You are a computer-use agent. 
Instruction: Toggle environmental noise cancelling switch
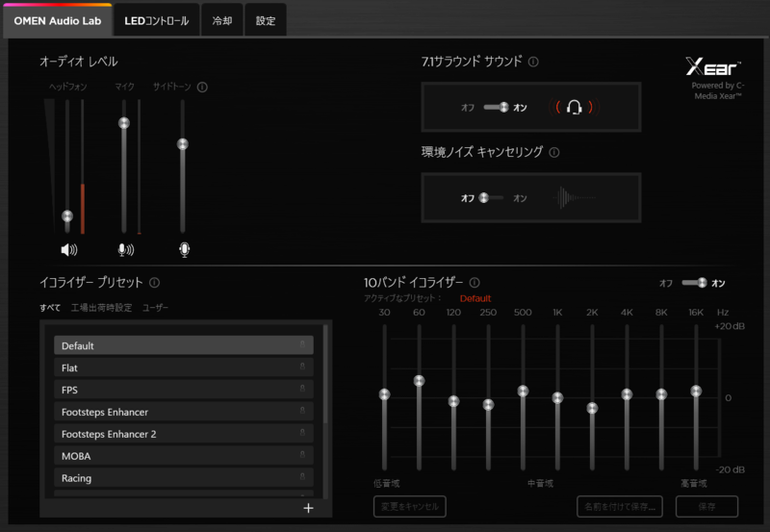pyautogui.click(x=491, y=198)
